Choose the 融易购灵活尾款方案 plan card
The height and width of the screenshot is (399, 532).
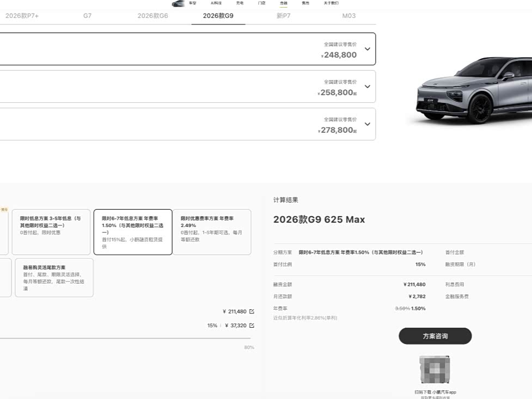[x=54, y=278]
